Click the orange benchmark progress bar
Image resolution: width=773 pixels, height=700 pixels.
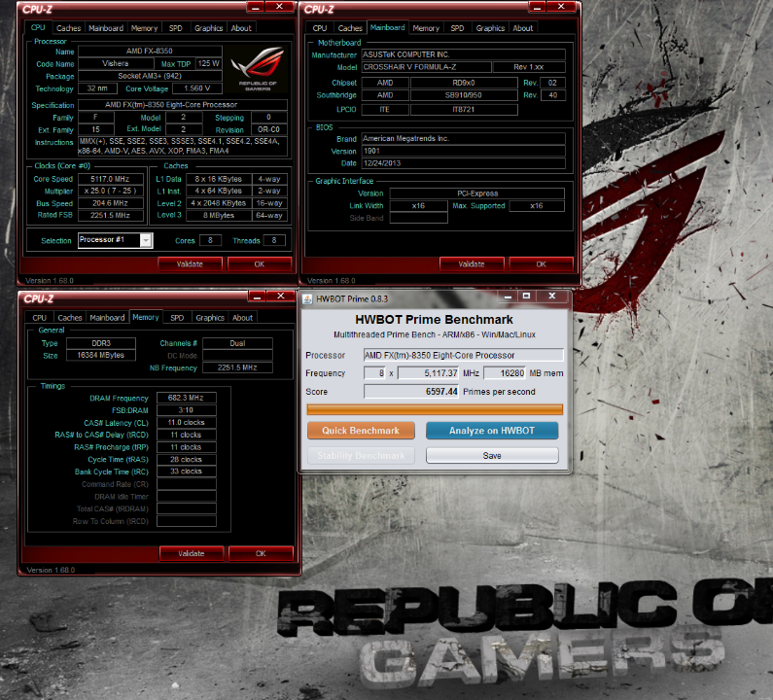435,409
